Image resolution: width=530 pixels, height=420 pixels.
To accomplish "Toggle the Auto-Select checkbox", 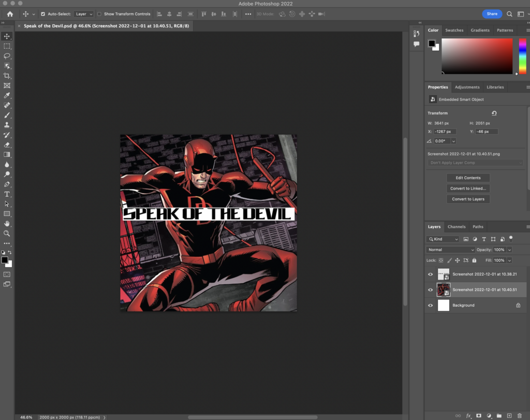I will [x=43, y=14].
